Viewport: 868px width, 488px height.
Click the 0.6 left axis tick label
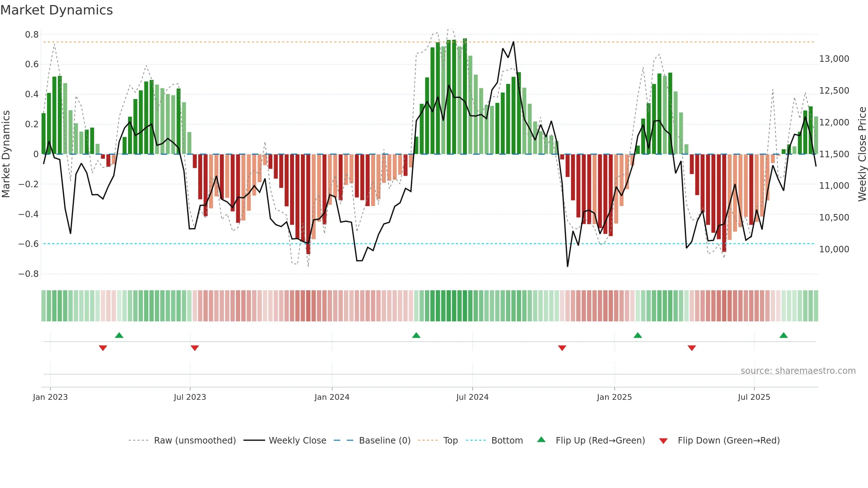[32, 64]
